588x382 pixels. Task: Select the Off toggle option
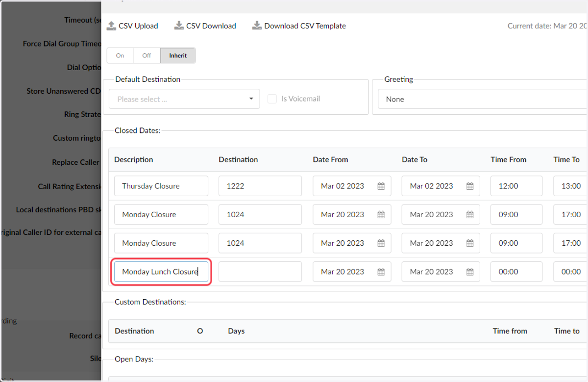(147, 55)
